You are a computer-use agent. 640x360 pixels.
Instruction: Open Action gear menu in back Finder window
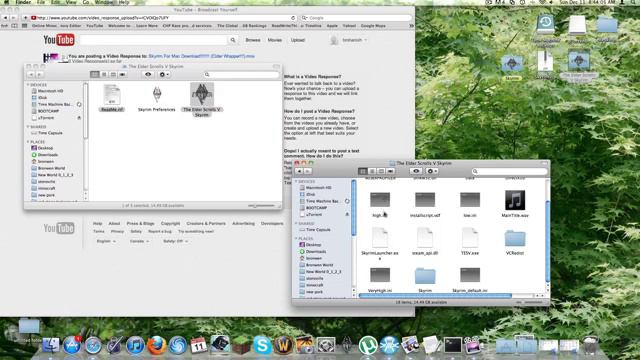click(x=164, y=75)
